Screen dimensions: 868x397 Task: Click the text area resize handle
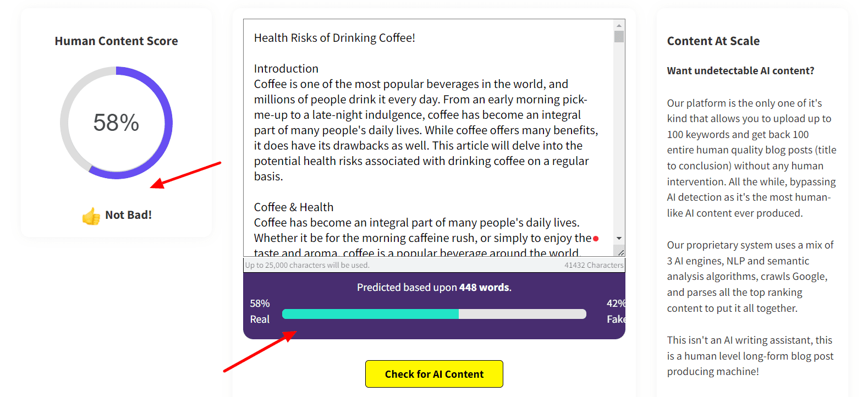click(x=621, y=252)
